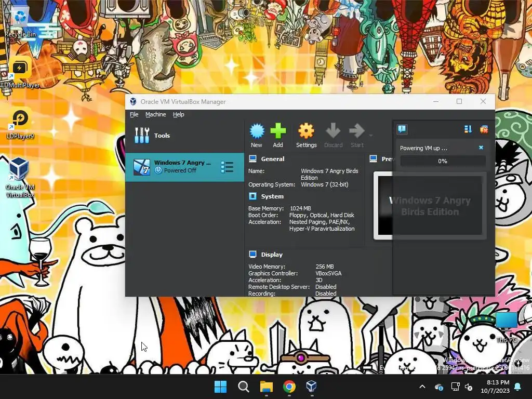The image size is (532, 399).
Task: Click the Discard toolbar arrow icon
Action: pyautogui.click(x=333, y=131)
